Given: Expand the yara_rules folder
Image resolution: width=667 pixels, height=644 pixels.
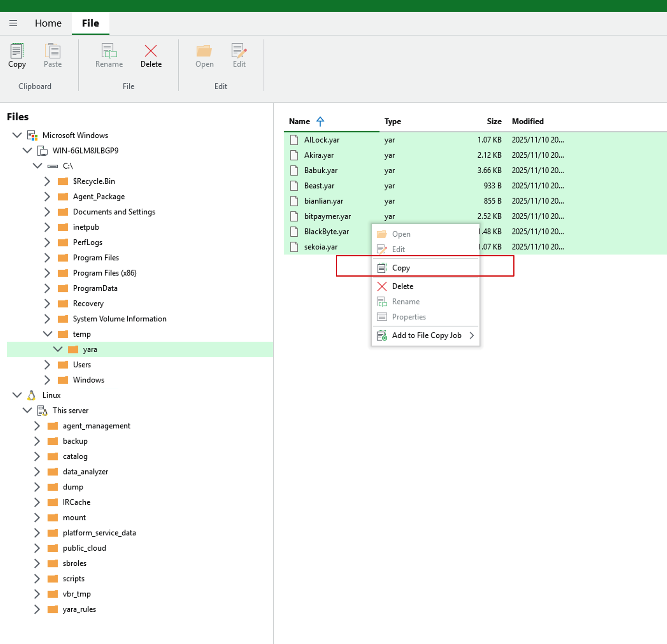Looking at the screenshot, I should point(37,609).
